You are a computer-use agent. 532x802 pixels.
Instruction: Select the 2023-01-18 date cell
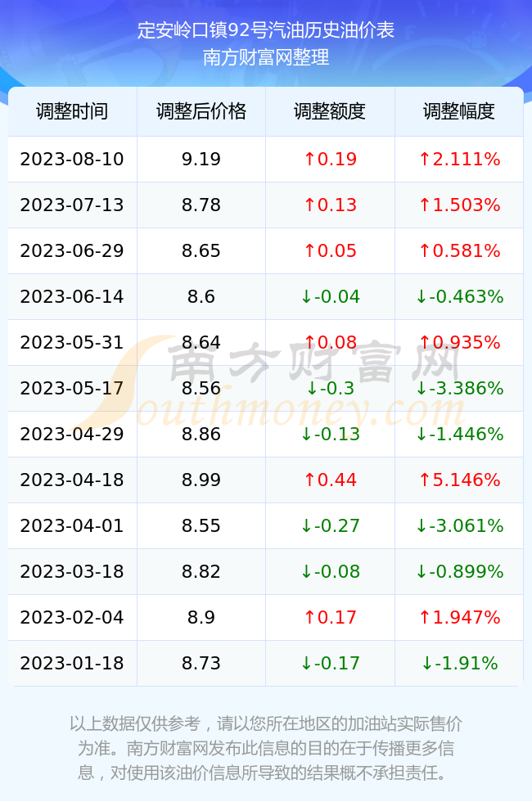click(x=72, y=664)
